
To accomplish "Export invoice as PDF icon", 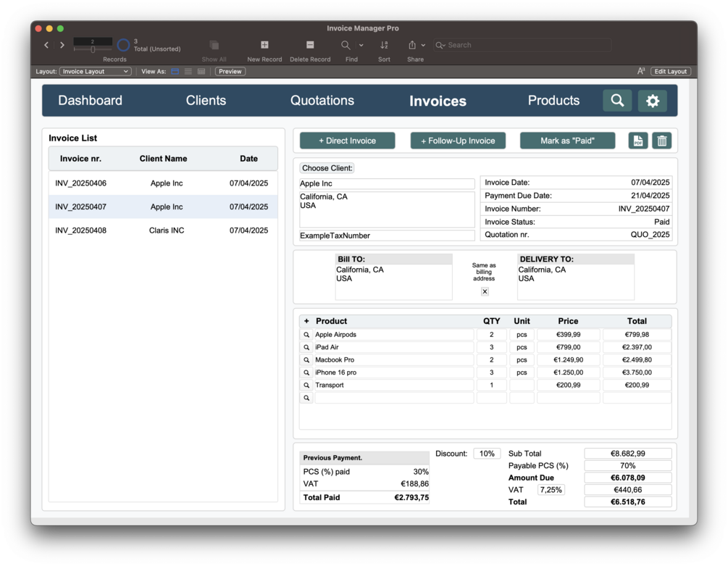I will coord(638,141).
